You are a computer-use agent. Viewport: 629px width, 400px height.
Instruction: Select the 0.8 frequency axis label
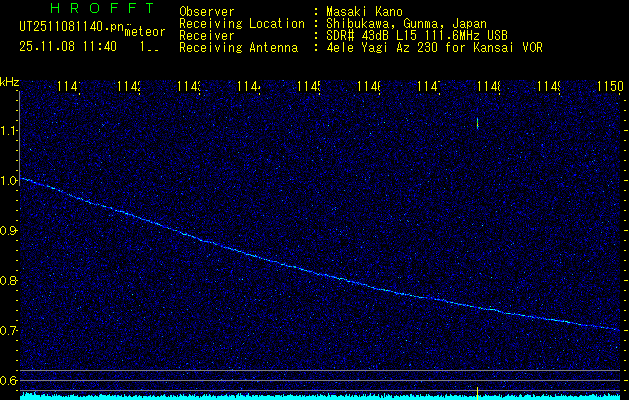pyautogui.click(x=9, y=280)
